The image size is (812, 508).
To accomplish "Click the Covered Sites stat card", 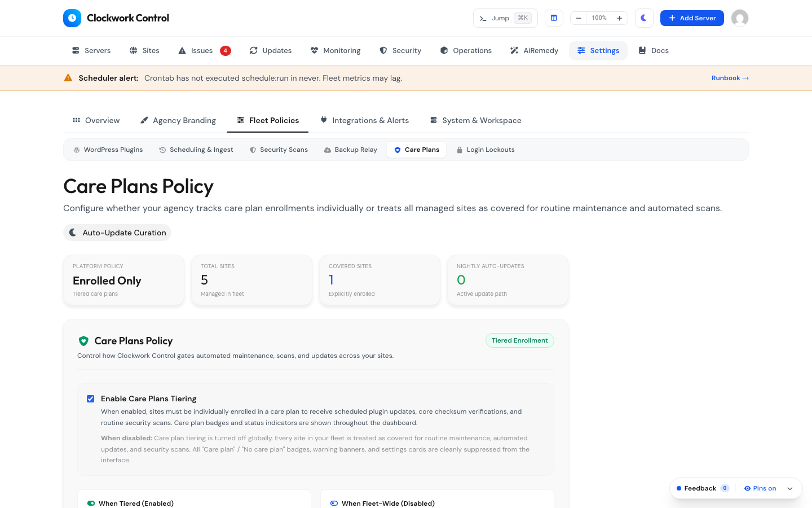I will (x=380, y=280).
